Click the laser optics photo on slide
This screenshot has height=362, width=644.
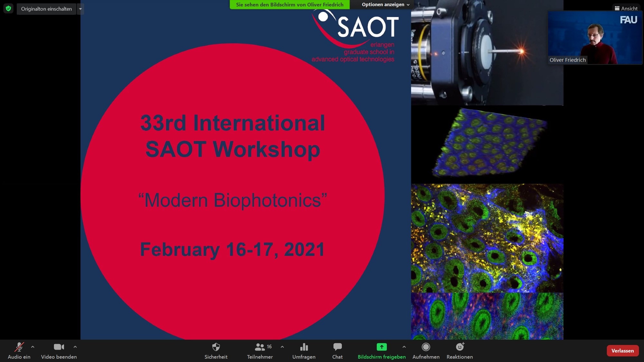click(x=487, y=52)
